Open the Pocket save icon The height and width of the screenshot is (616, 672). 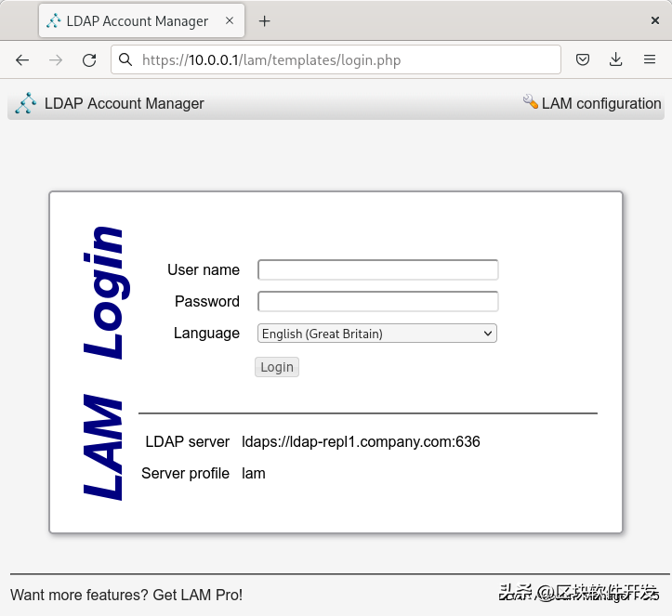[583, 59]
